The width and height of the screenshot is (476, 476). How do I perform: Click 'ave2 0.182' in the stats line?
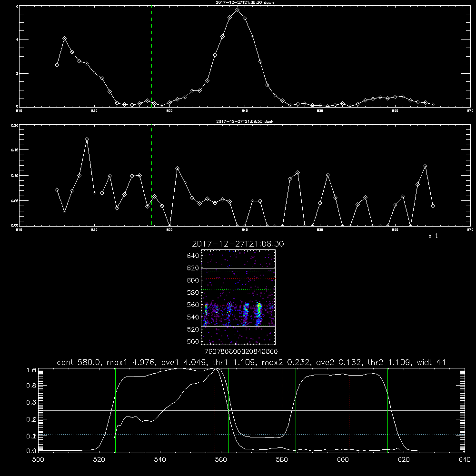click(x=338, y=362)
